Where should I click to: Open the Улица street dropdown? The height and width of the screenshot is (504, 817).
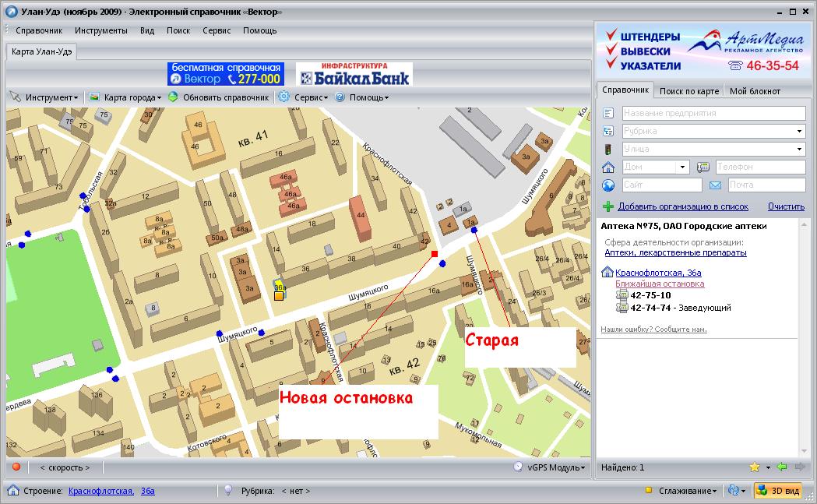pyautogui.click(x=799, y=149)
